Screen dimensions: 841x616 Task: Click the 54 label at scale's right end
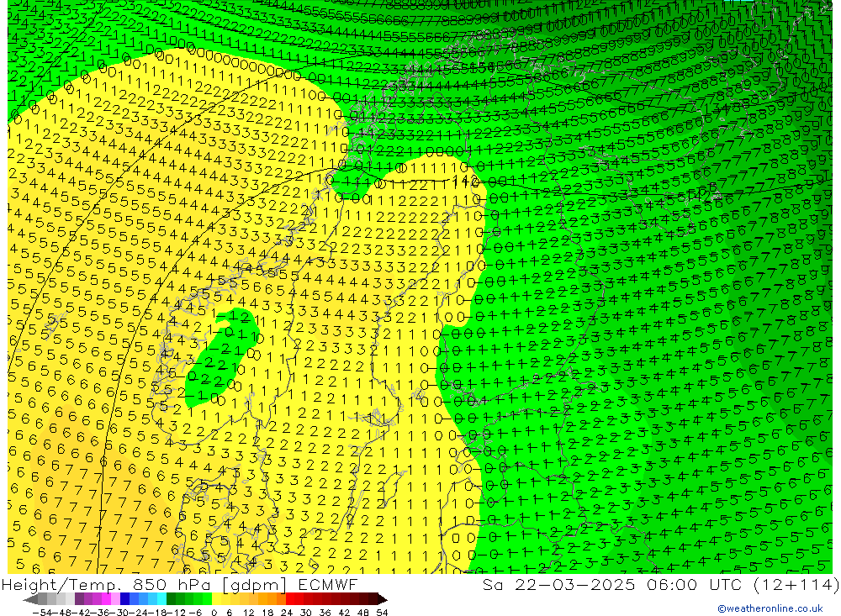[x=381, y=612]
